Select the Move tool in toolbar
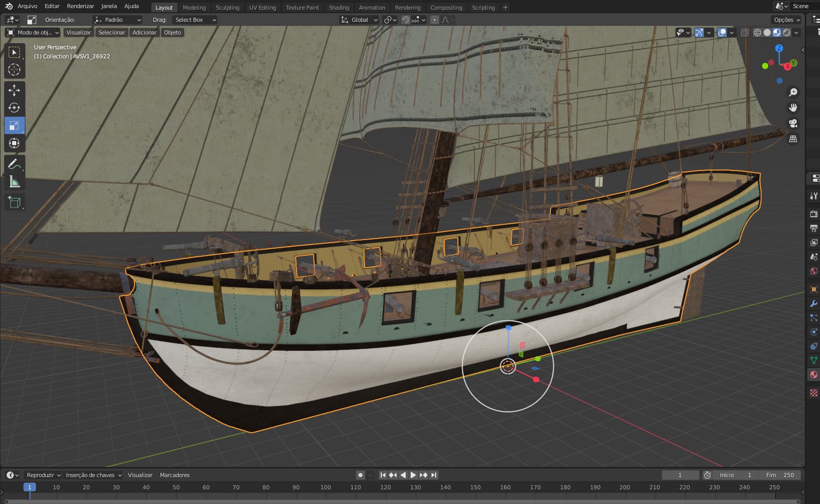The image size is (820, 504). [x=14, y=90]
